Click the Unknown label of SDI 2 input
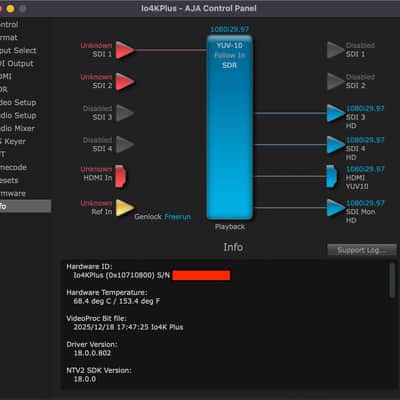 click(x=96, y=77)
